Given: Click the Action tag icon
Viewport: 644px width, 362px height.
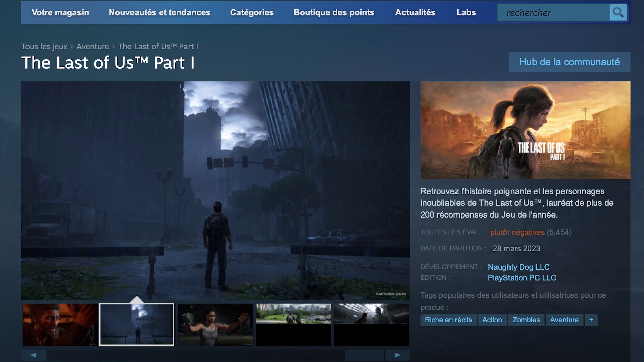Looking at the screenshot, I should point(492,319).
